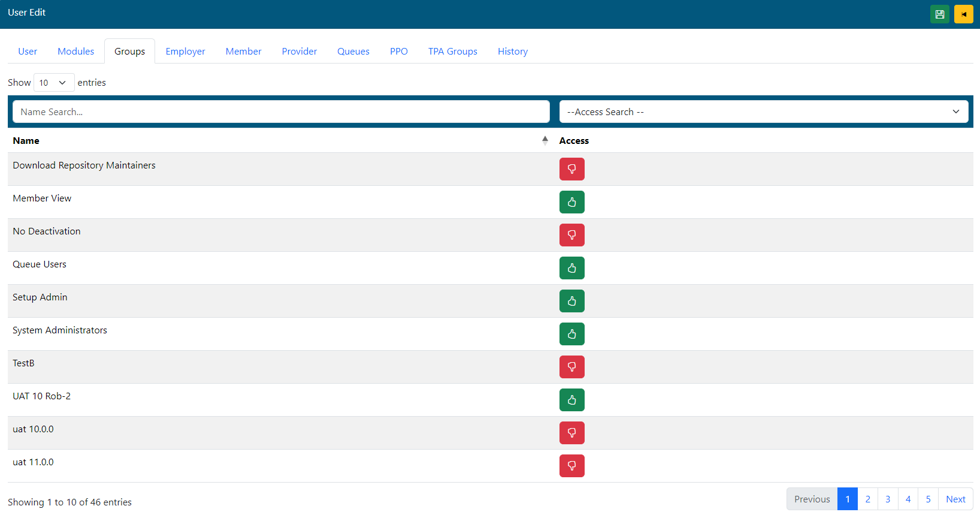Click System Administrators thumbs-up icon
980x518 pixels.
571,334
